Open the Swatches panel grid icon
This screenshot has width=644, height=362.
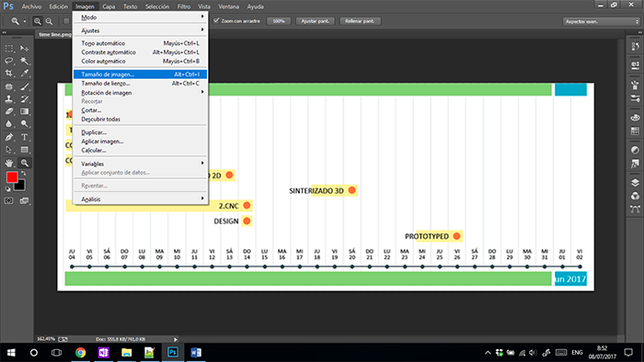(x=635, y=131)
